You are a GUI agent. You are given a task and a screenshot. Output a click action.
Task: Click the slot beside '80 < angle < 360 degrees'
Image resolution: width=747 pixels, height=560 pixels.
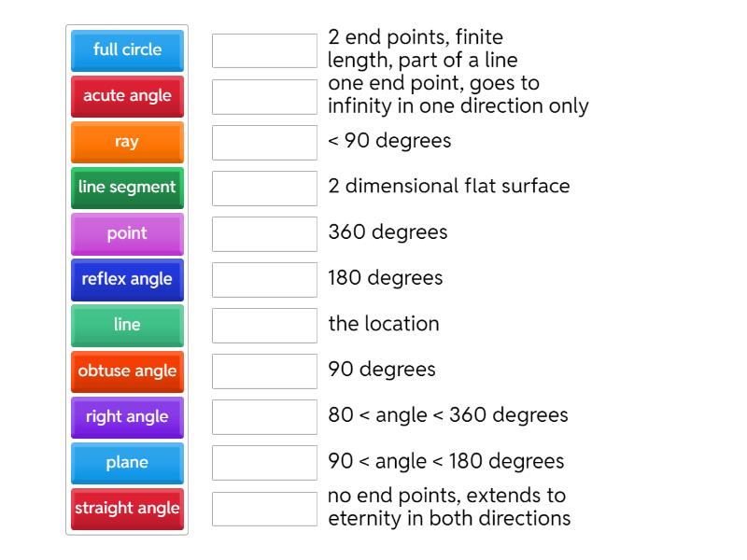click(264, 417)
